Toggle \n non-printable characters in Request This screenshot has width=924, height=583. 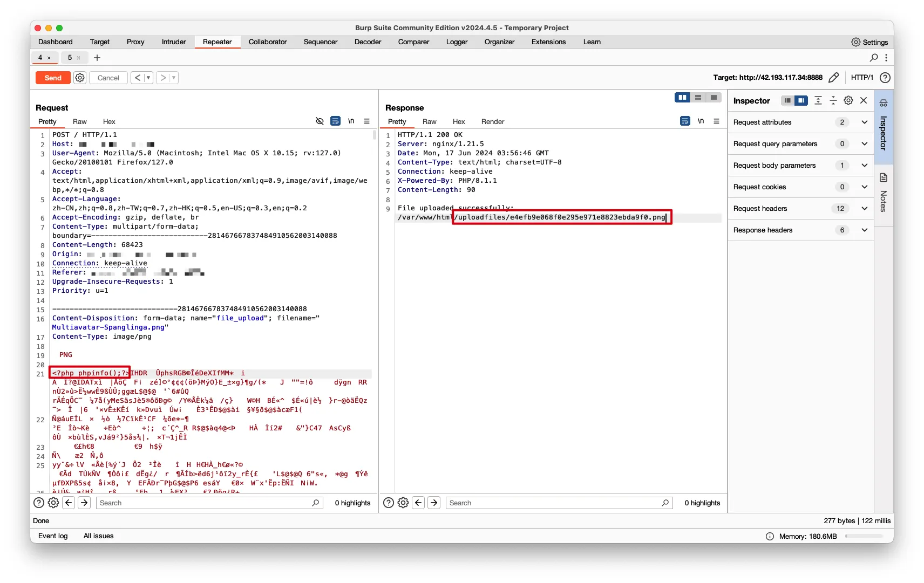tap(351, 121)
